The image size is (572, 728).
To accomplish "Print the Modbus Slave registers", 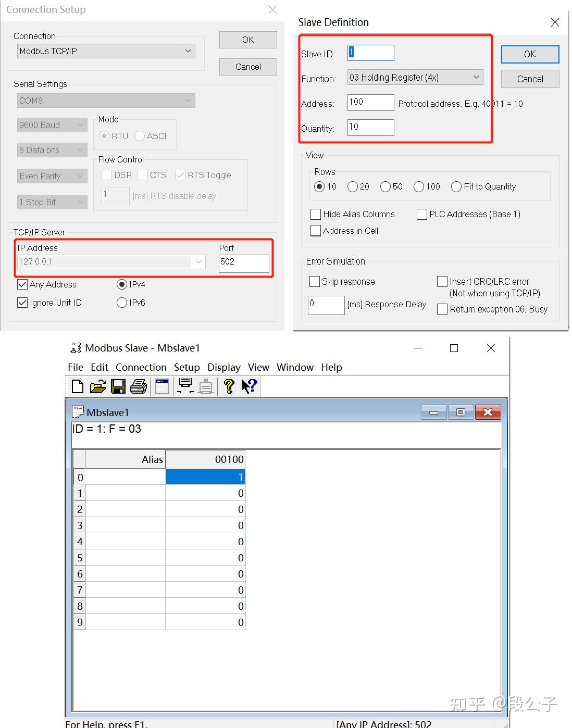I will pos(138,386).
